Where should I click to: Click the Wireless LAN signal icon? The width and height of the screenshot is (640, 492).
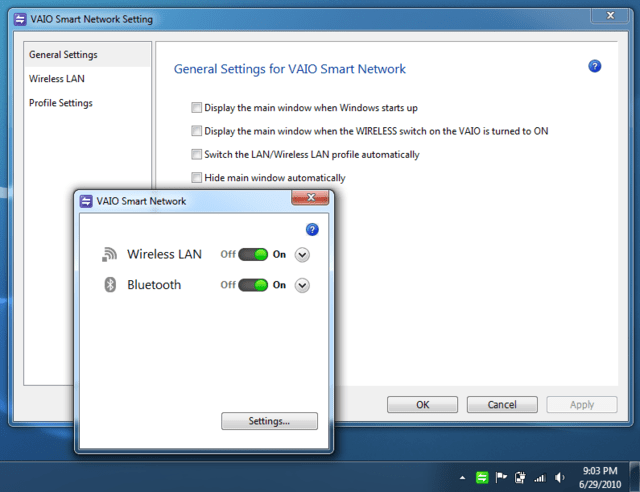[109, 254]
